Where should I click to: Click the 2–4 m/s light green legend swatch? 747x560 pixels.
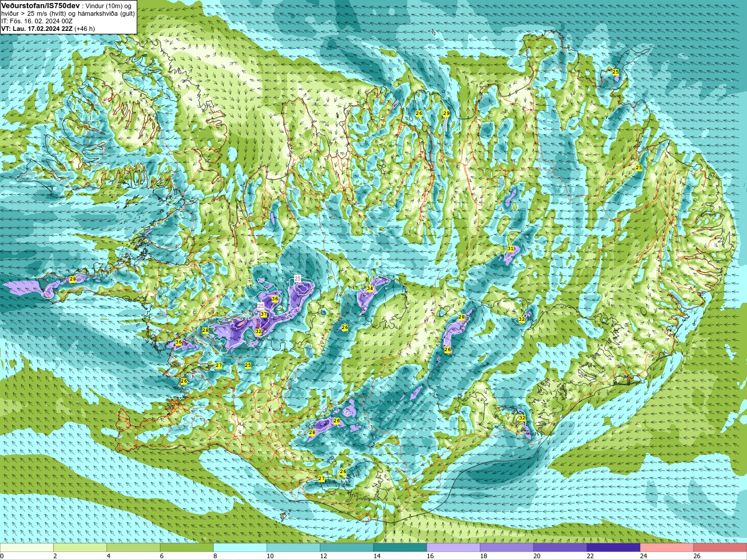pos(80,548)
